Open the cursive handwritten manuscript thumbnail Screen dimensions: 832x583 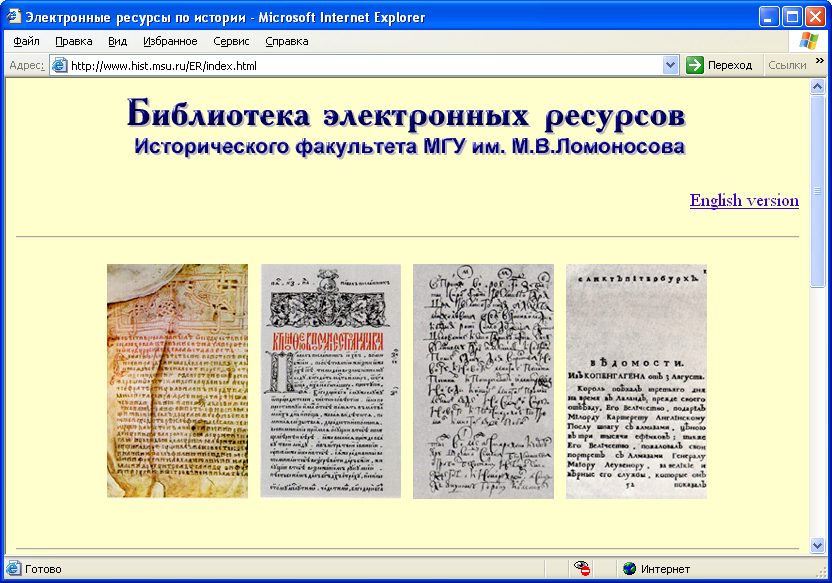(483, 381)
